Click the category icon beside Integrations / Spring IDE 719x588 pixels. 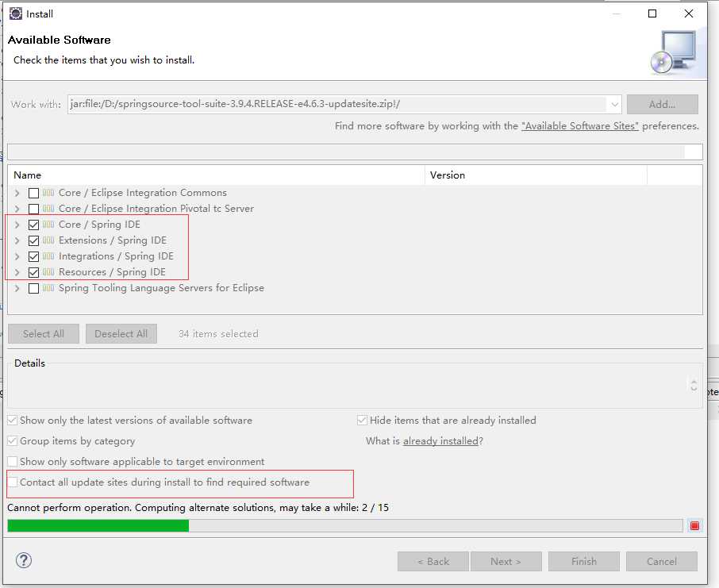[48, 256]
